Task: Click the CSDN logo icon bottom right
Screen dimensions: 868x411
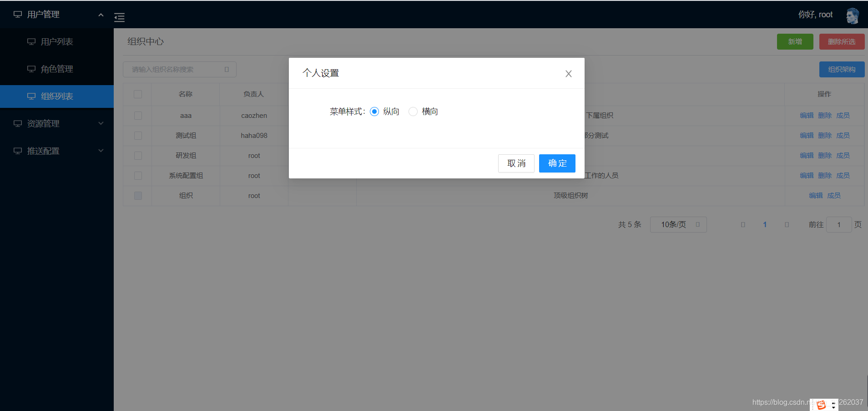Action: (822, 404)
